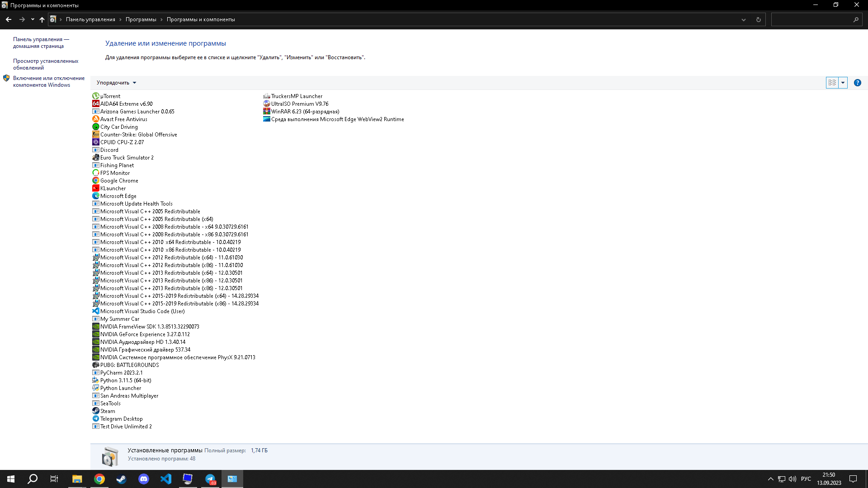Viewport: 868px width, 488px height.
Task: Select Microsoft Update Health Tools entry
Action: point(132,204)
